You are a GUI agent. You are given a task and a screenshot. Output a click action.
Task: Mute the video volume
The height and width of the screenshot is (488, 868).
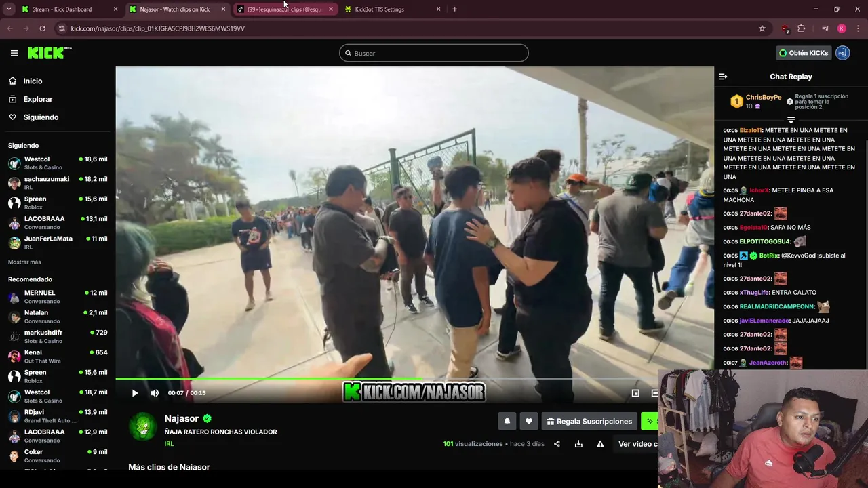(x=155, y=393)
